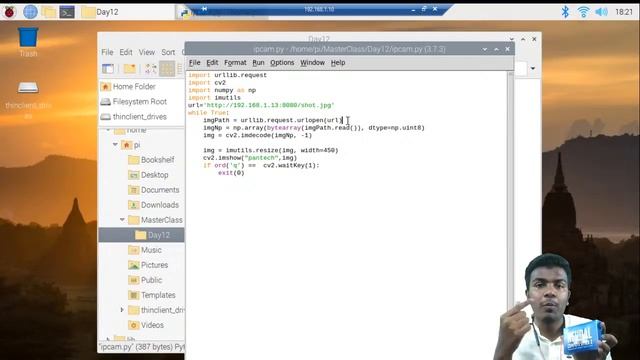640x360 pixels.
Task: Open the file manager from the taskbar
Action: pos(49,12)
